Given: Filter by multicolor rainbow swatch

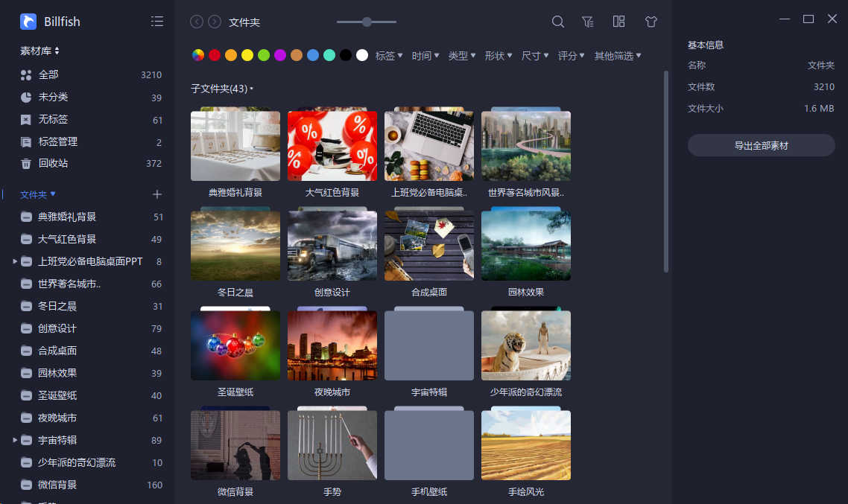Looking at the screenshot, I should [x=198, y=55].
